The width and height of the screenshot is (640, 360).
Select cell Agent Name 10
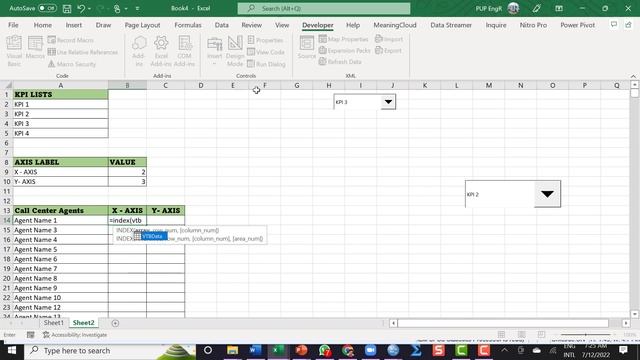click(x=60, y=298)
